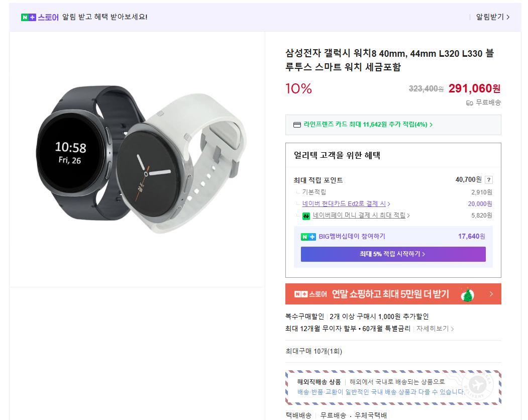Click the right chevron on red promo banner
528x420 pixels.
pyautogui.click(x=491, y=294)
